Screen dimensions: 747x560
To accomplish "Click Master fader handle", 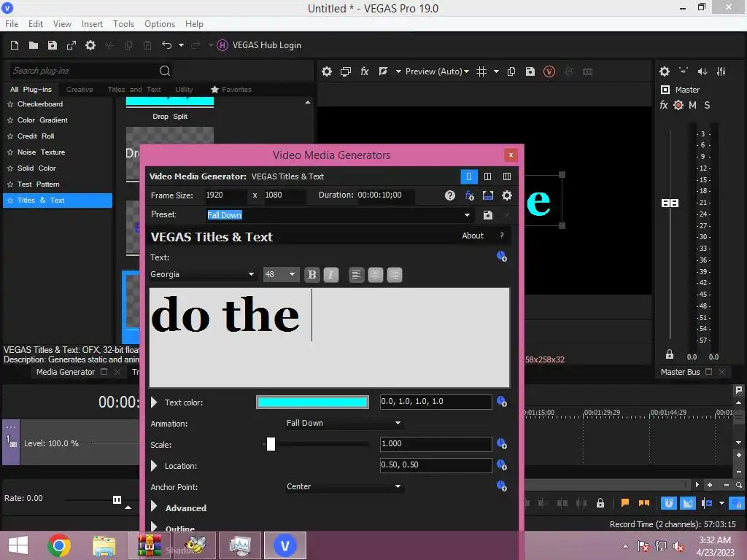I will (x=670, y=203).
